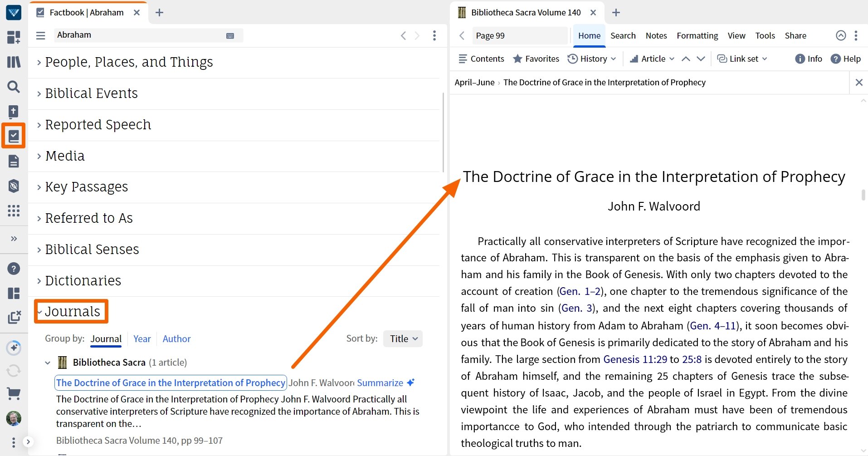Collapse toolbar with circled chevron
Screen dimensions: 868x456
(x=841, y=35)
